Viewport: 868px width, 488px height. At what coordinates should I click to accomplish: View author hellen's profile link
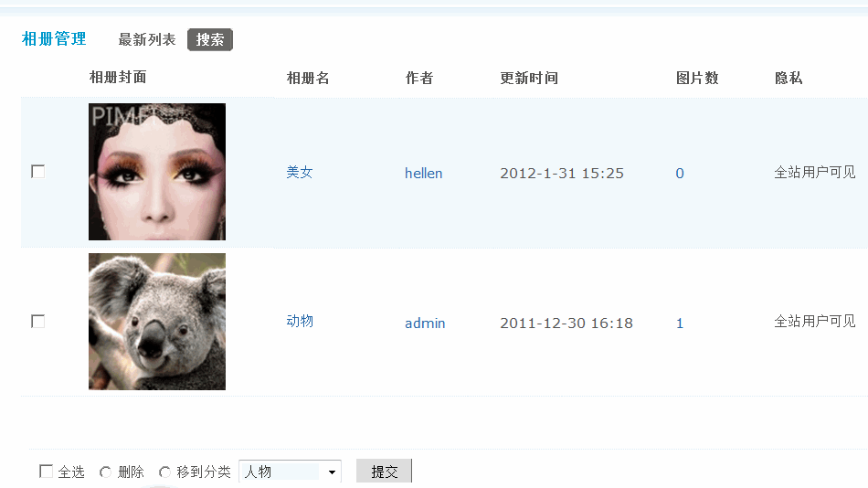[x=423, y=174]
